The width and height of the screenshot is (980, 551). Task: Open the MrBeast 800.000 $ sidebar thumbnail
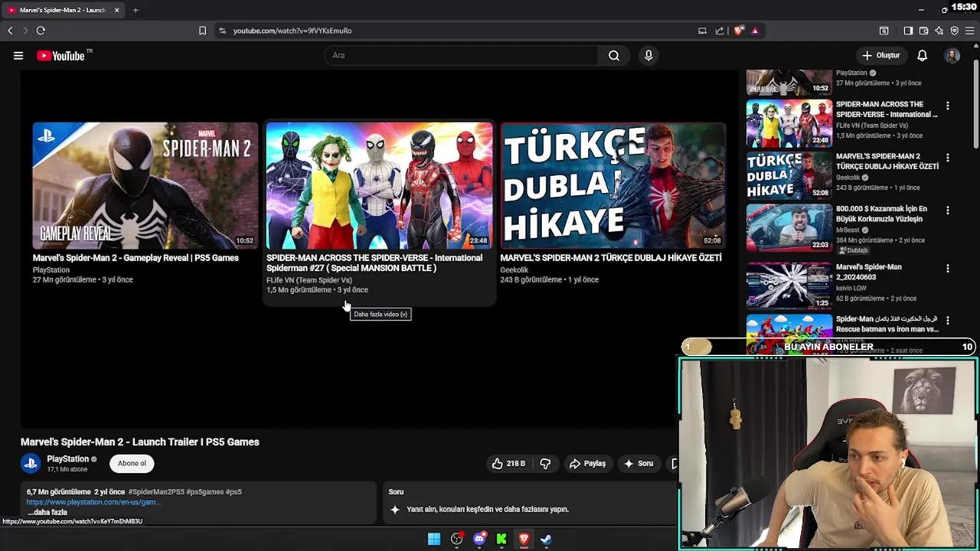pyautogui.click(x=789, y=227)
